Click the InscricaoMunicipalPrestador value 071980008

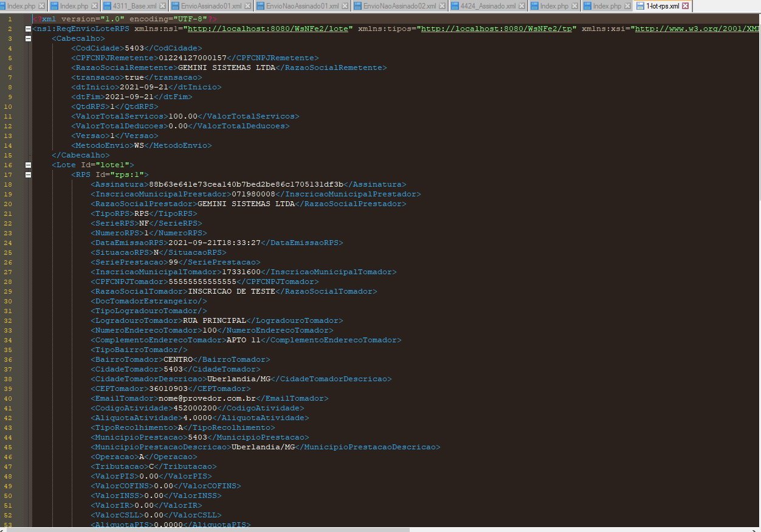[253, 194]
